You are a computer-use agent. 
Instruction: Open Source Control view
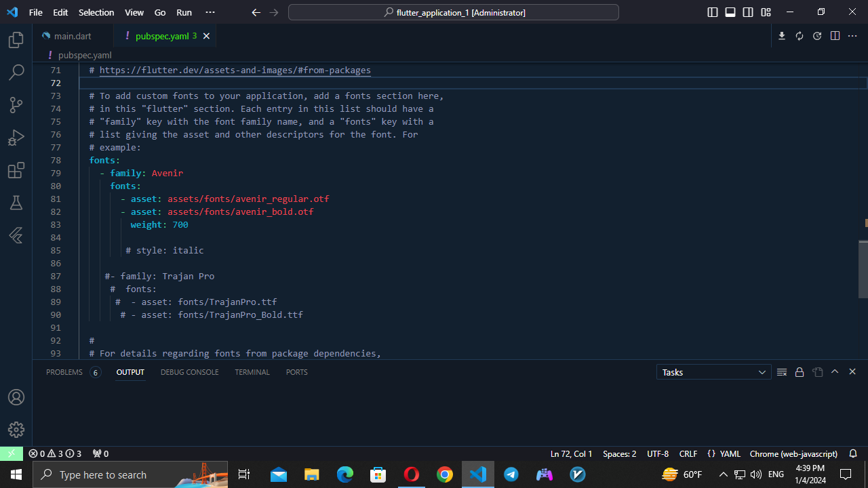[x=16, y=105]
